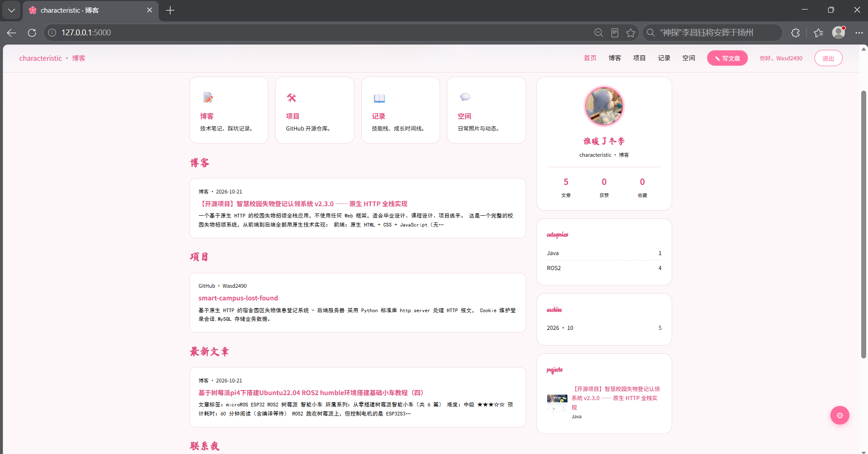Viewport: 868px width, 454px height.
Task: Click the 空间 card 日常照片与动态 text
Action: 479,129
